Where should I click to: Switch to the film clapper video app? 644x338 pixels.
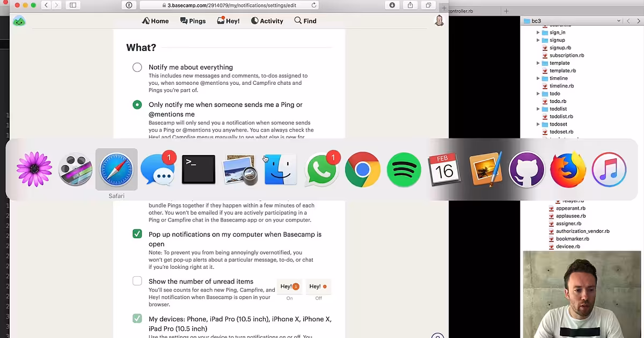point(75,170)
